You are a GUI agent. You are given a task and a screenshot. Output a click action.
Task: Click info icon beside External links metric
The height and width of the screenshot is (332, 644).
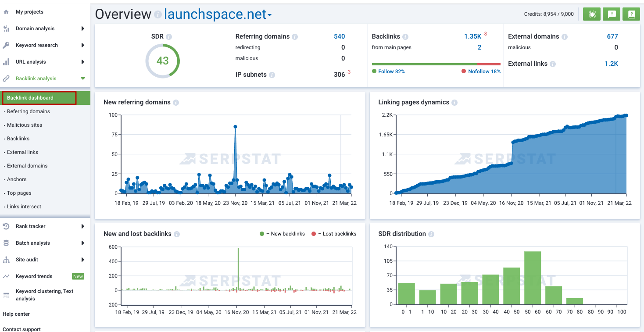[x=553, y=64]
